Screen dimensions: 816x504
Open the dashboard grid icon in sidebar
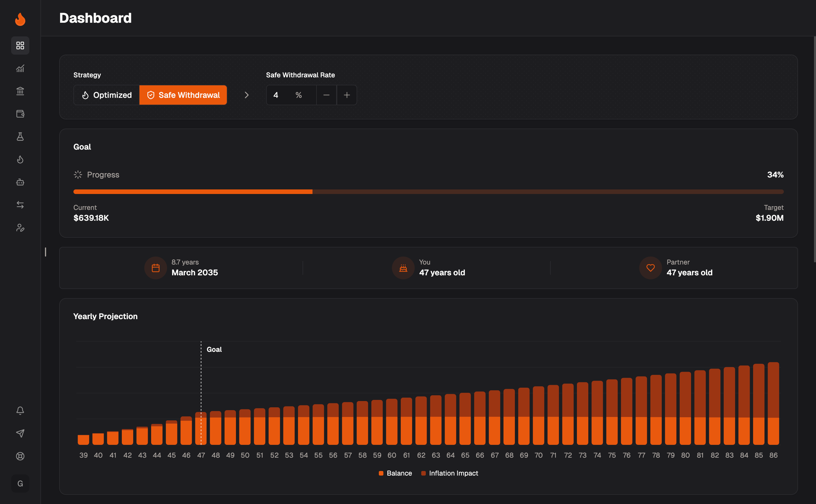20,45
